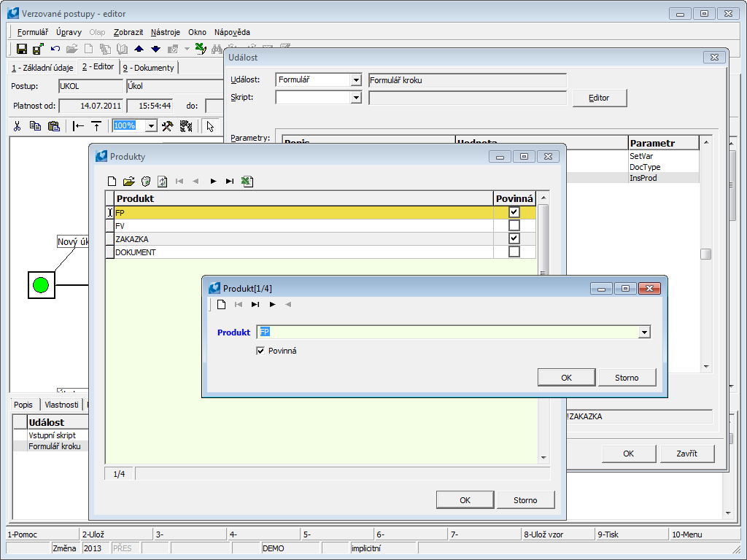Image resolution: width=747 pixels, height=560 pixels.
Task: Click the greyed copy pages icon in main toolbar
Action: [105, 49]
